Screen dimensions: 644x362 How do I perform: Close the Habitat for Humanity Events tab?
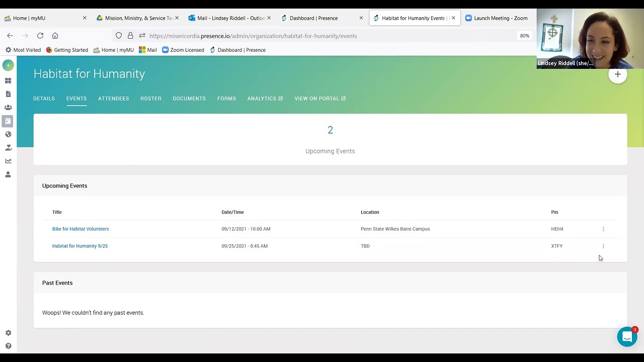point(453,18)
